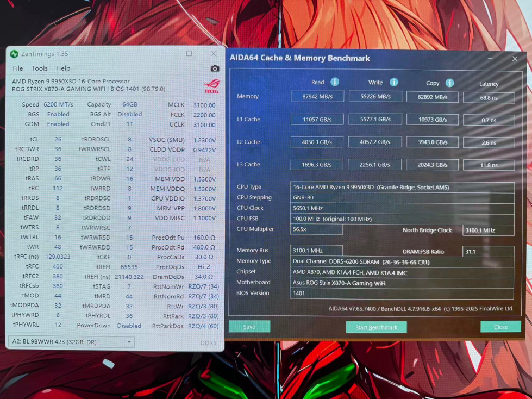Screen dimensions: 532x399
Task: Open the File menu in ZenTimings
Action: 17,68
